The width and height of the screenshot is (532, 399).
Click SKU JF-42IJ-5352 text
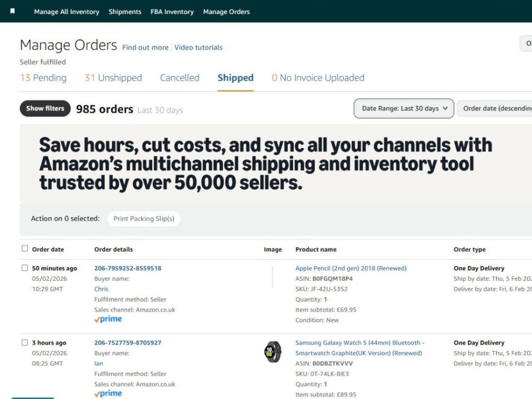321,289
